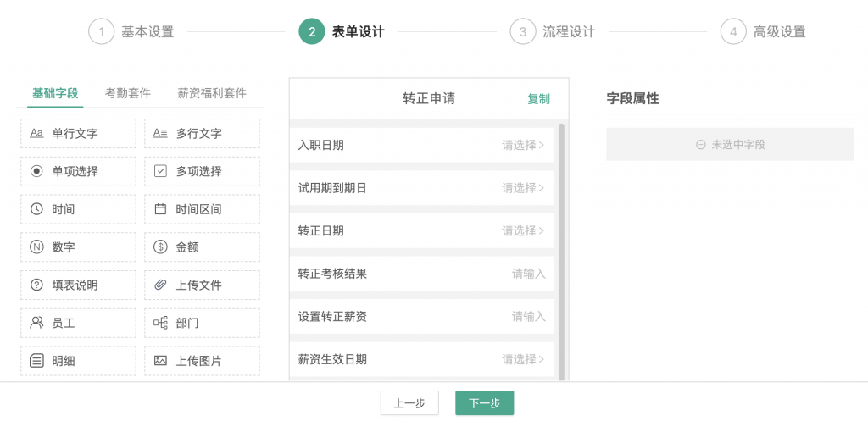
Task: Add the multiple choice checkbox field
Action: [x=202, y=171]
